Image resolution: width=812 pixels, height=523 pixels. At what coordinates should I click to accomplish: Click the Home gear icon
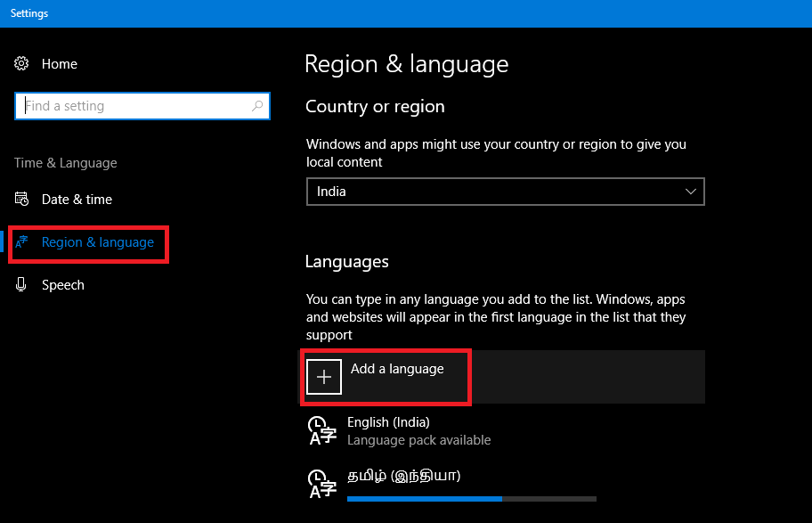[x=21, y=64]
